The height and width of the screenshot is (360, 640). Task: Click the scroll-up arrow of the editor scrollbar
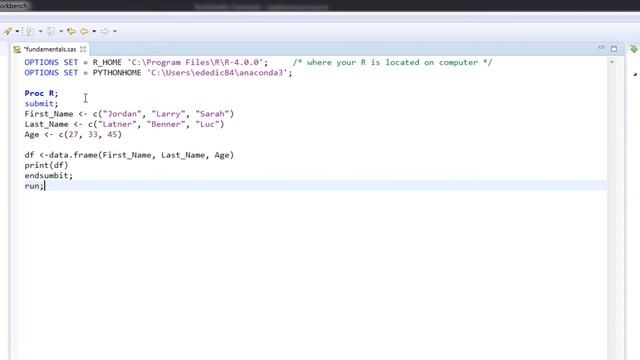pos(611,62)
